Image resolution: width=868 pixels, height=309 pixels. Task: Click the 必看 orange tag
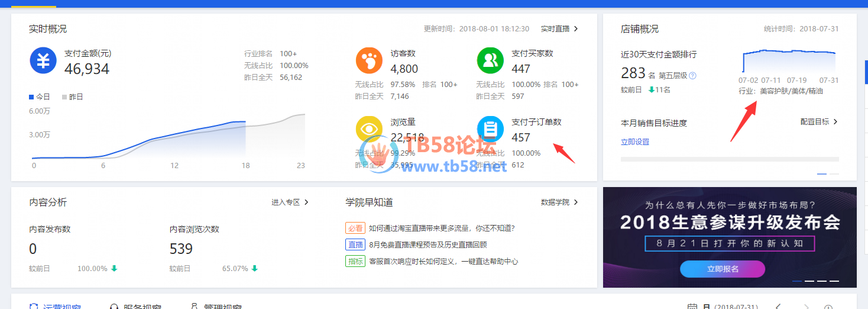click(x=355, y=228)
